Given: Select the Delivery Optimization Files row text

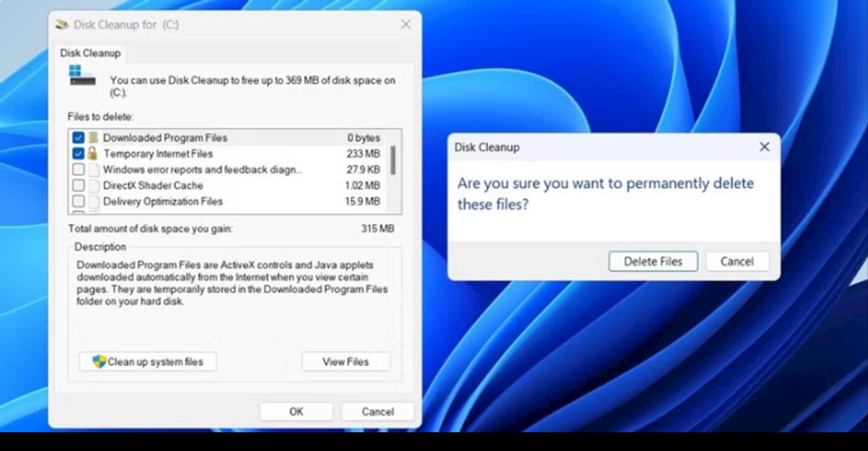Looking at the screenshot, I should [163, 202].
